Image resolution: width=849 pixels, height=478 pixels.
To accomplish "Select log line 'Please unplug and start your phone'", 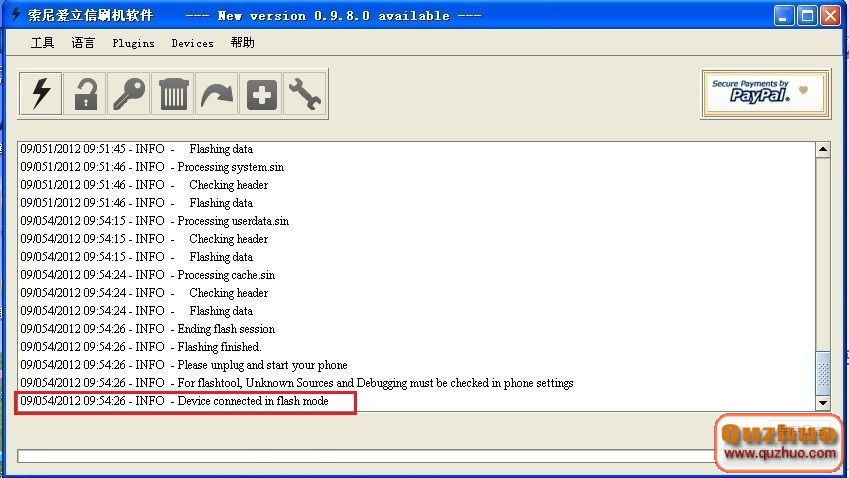I will (x=184, y=365).
